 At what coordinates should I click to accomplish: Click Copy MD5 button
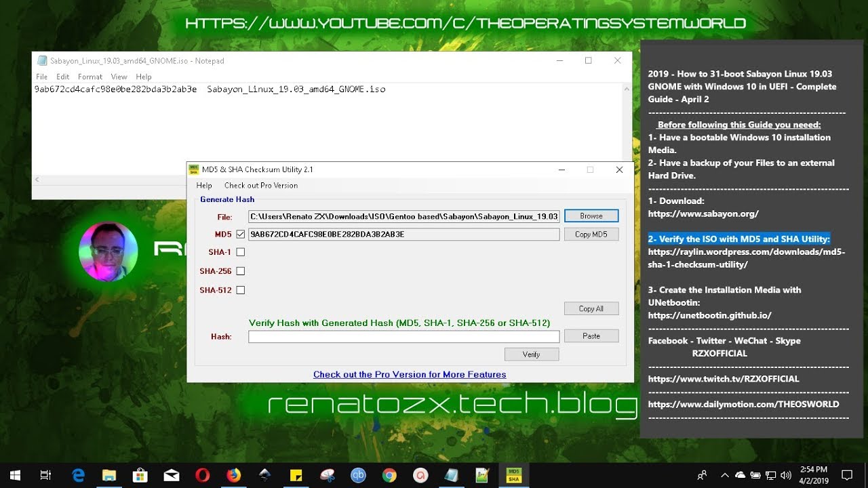tap(591, 235)
